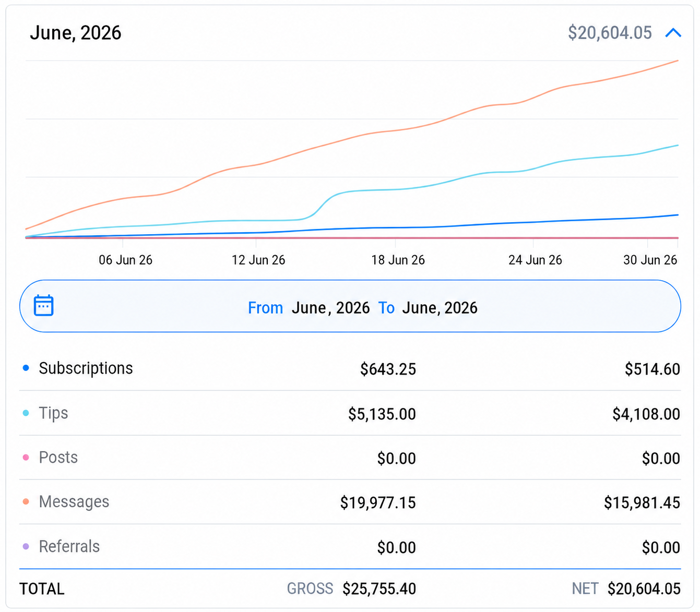Select the From June, 2026 start date
The height and width of the screenshot is (612, 700).
(x=309, y=308)
